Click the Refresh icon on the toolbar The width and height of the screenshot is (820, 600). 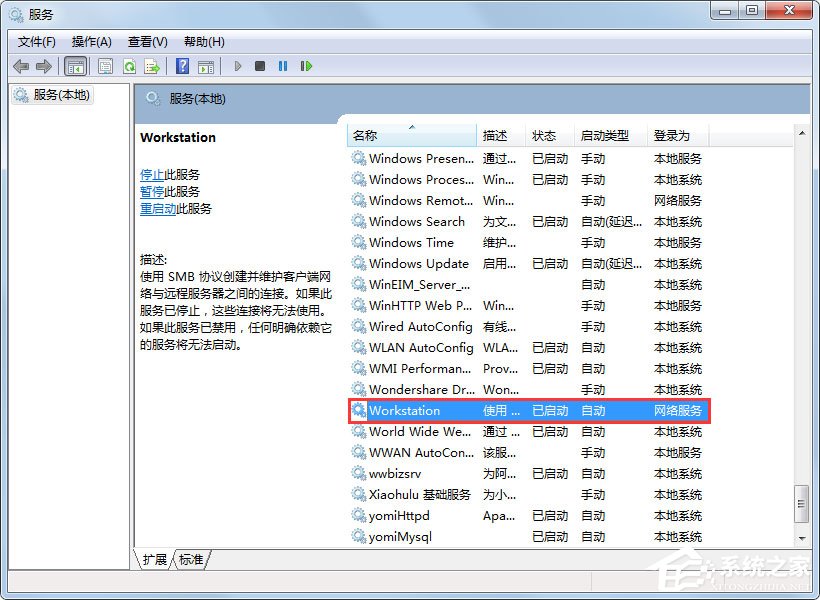[129, 66]
